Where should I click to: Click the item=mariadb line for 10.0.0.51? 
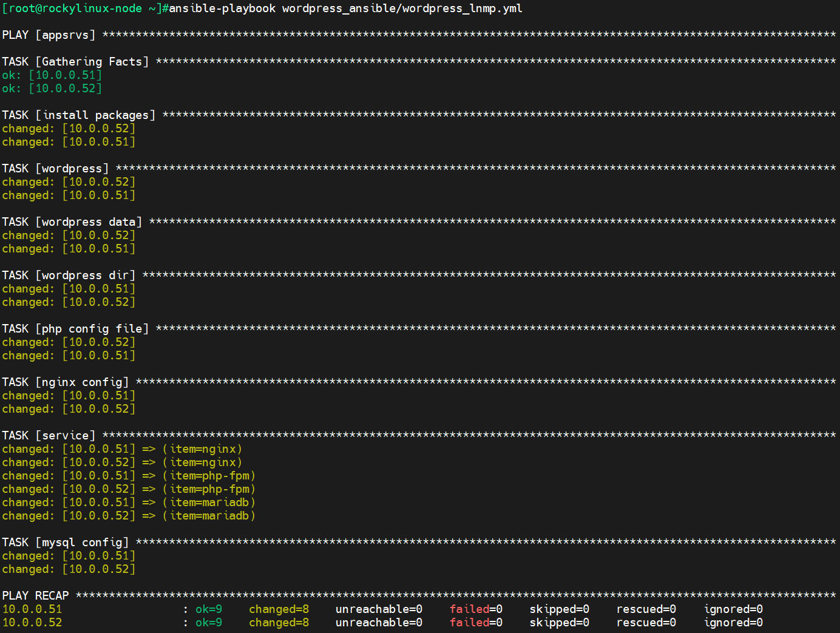[x=129, y=502]
